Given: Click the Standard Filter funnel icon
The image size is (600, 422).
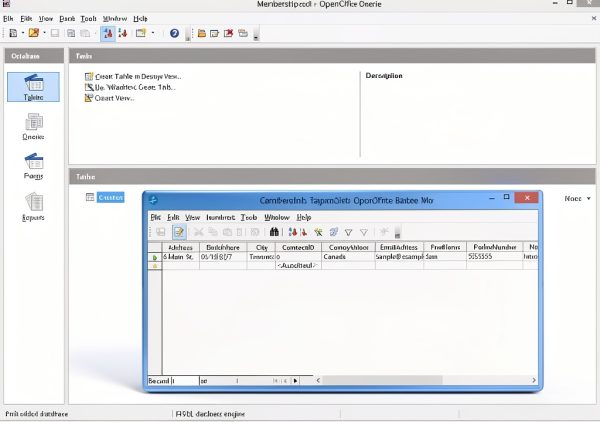Looking at the screenshot, I should point(349,232).
